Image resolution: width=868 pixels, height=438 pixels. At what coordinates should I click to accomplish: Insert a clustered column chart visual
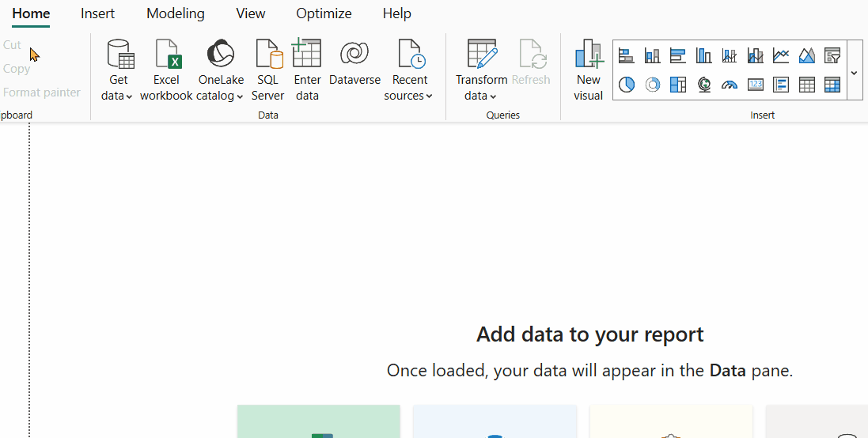(703, 55)
